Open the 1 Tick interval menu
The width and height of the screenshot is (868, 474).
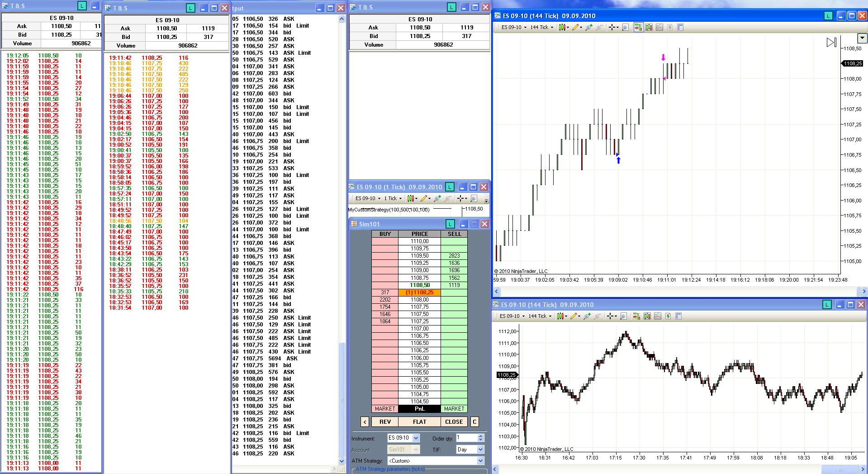(x=393, y=198)
